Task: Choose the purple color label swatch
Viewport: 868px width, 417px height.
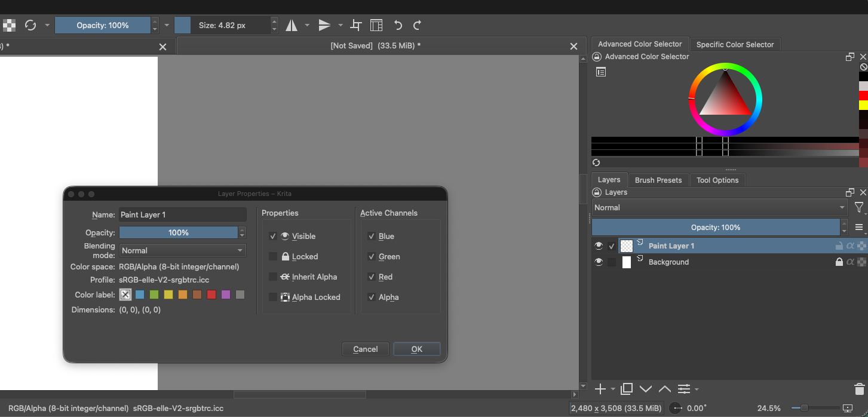Action: point(226,295)
